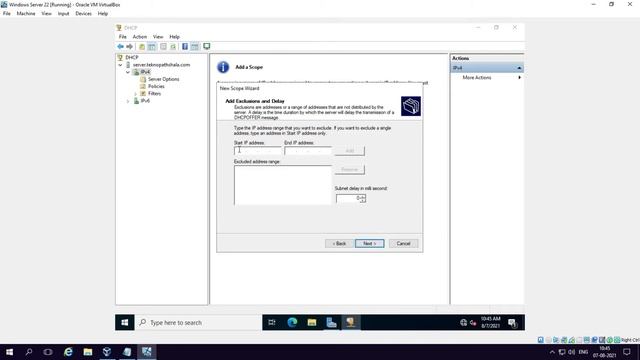
Task: Click the guest Windows Start button
Action: 124,323
